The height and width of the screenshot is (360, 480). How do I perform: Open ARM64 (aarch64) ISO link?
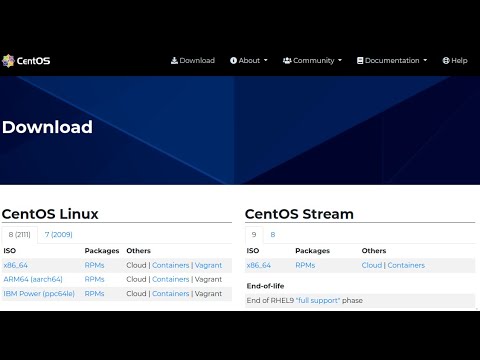pyautogui.click(x=33, y=279)
